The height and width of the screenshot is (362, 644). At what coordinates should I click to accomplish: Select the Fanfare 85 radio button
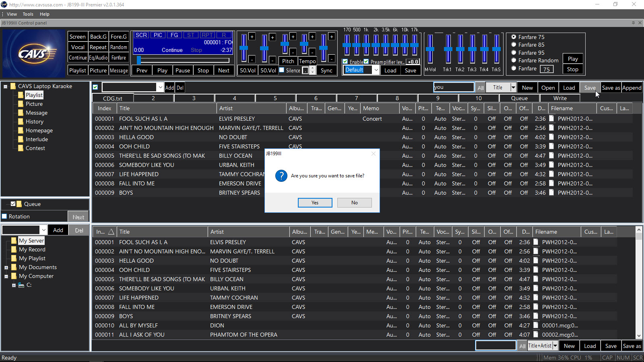[x=514, y=45]
